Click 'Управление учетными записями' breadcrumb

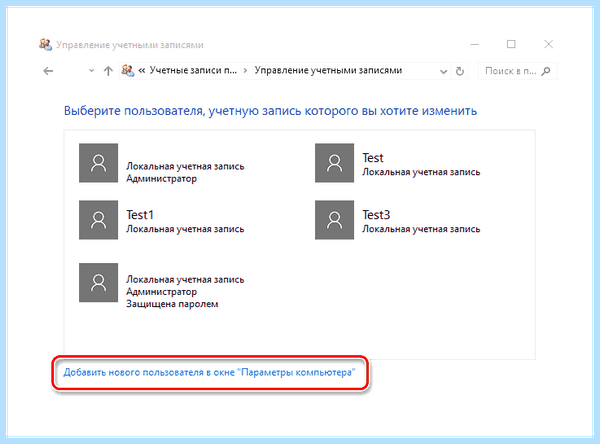[328, 70]
